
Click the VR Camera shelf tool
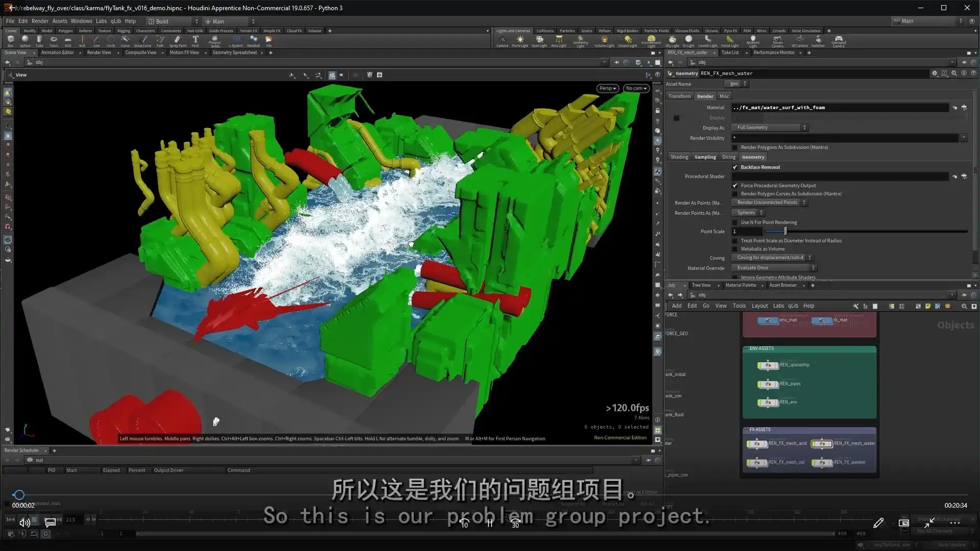[x=799, y=41]
